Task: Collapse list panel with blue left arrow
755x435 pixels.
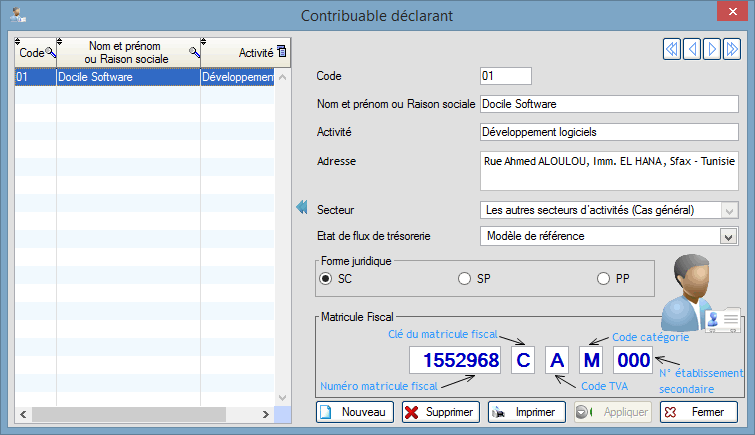Action: 302,207
